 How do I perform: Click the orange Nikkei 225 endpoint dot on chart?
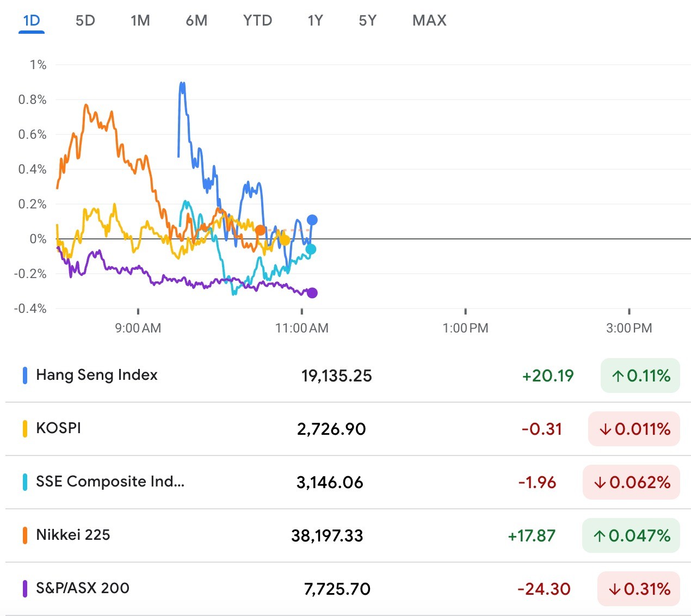coord(261,230)
